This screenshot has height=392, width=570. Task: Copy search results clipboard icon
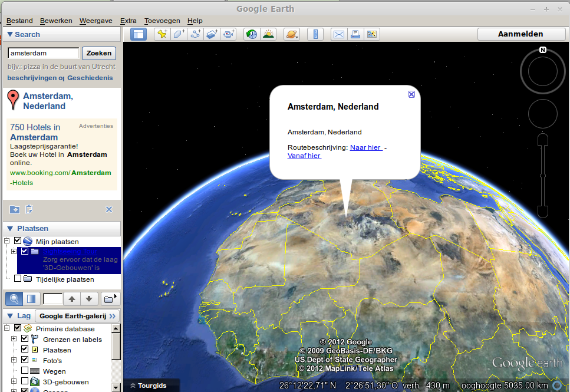tap(29, 209)
